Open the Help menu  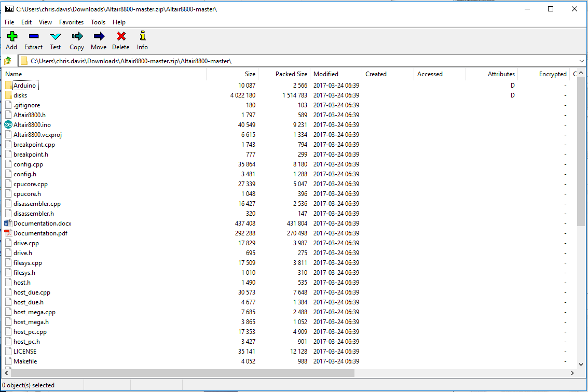[119, 22]
